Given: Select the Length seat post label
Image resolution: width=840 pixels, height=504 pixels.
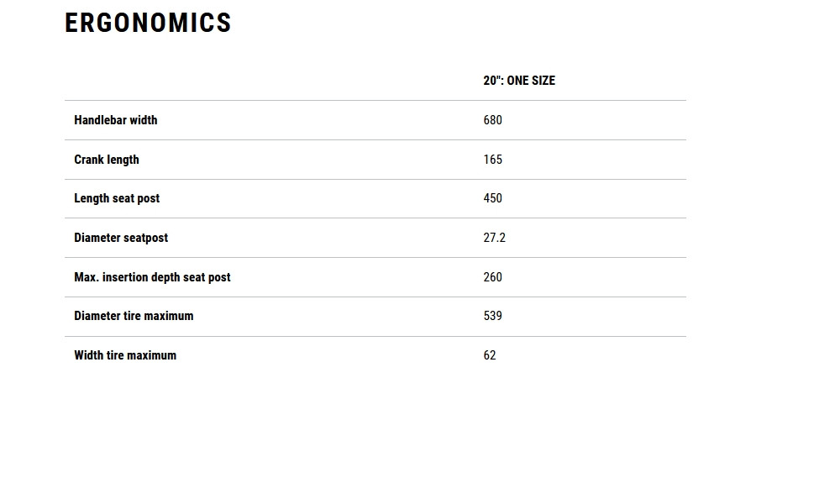Looking at the screenshot, I should point(117,198).
